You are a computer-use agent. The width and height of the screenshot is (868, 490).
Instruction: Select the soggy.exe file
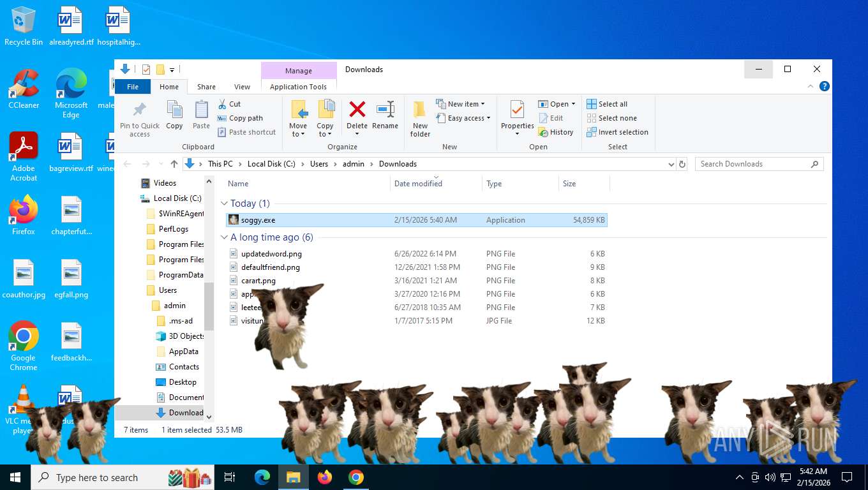point(417,220)
